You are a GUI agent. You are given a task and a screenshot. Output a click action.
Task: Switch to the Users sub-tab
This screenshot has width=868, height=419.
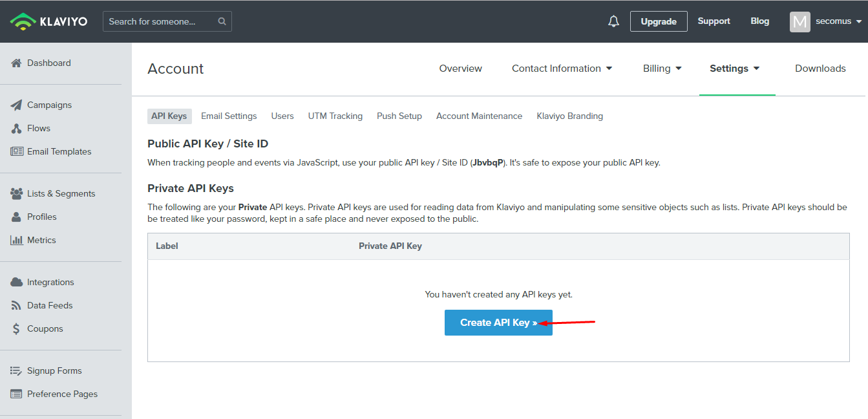tap(282, 116)
